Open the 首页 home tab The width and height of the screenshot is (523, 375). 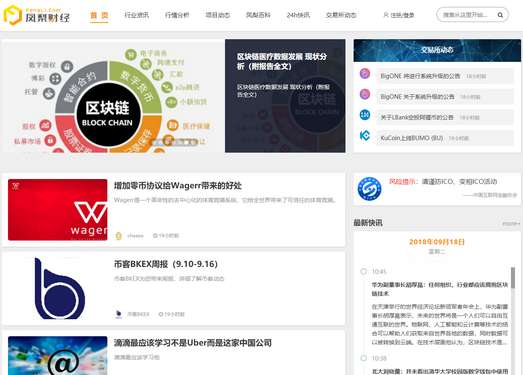(99, 15)
